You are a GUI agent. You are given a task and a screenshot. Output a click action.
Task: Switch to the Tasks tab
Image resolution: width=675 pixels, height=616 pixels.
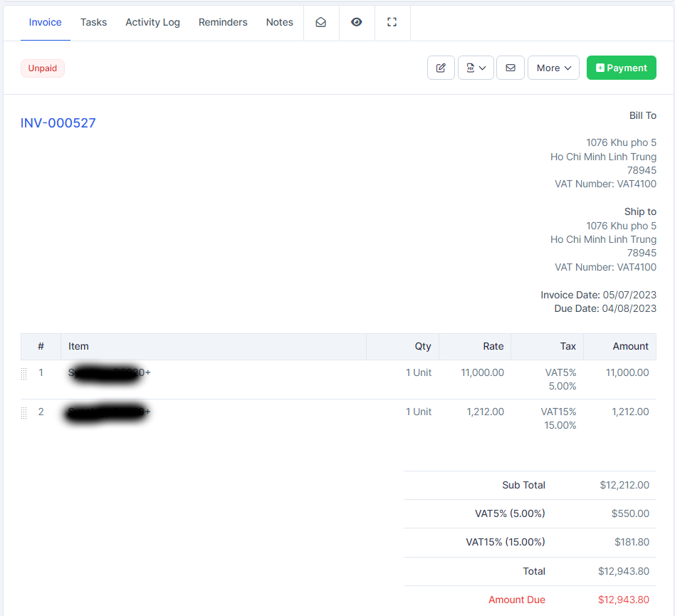tap(93, 23)
